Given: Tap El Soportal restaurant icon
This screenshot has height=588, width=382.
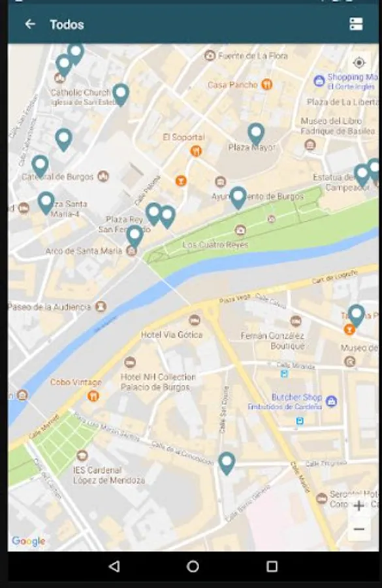Looking at the screenshot, I should [x=196, y=151].
